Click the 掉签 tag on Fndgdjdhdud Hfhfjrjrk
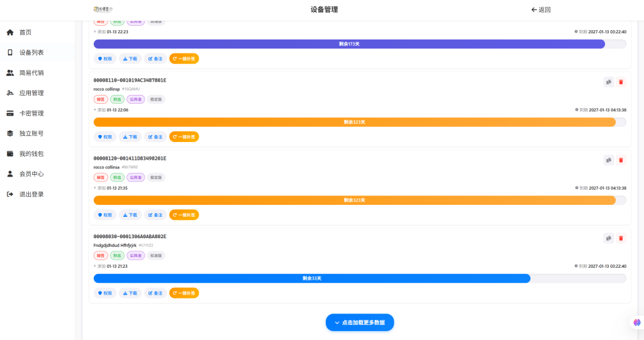Image resolution: width=644 pixels, height=340 pixels. click(x=101, y=255)
